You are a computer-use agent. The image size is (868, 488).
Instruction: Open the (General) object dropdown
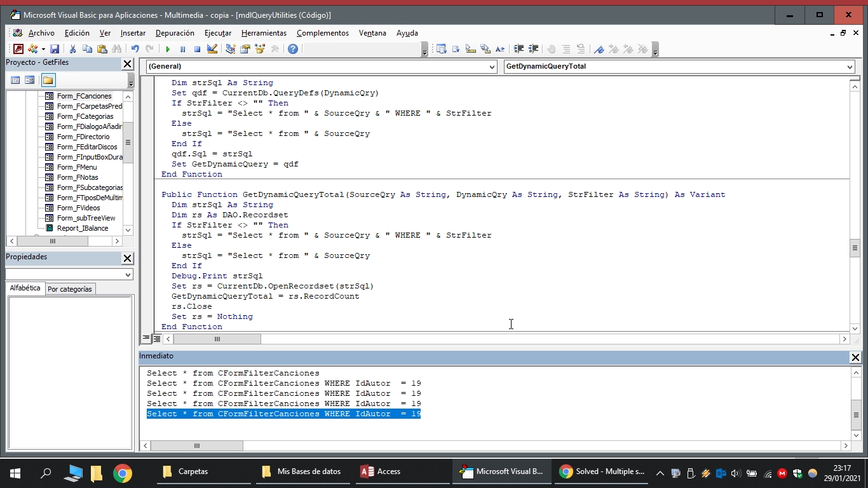click(492, 67)
